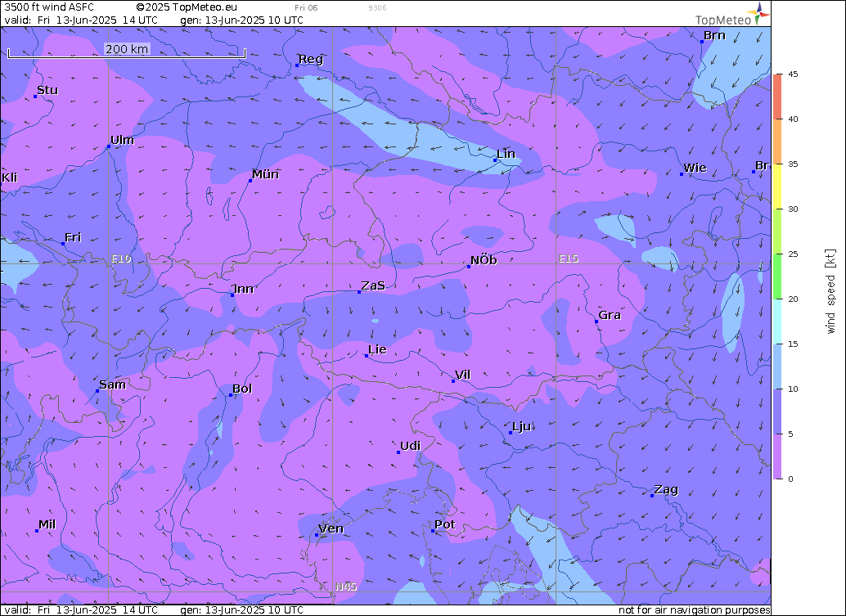Click the legend tick value "40"
The height and width of the screenshot is (616, 846).
(793, 119)
